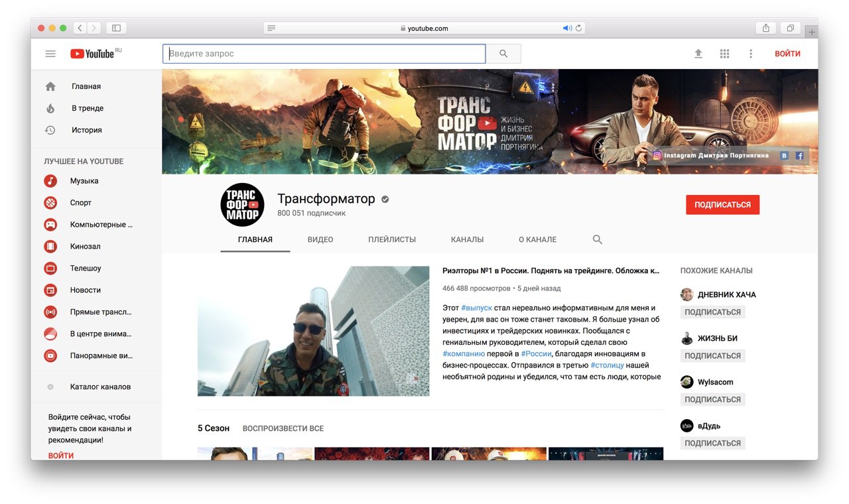This screenshot has width=849, height=504.
Task: Click the featured video title link
Action: click(551, 271)
